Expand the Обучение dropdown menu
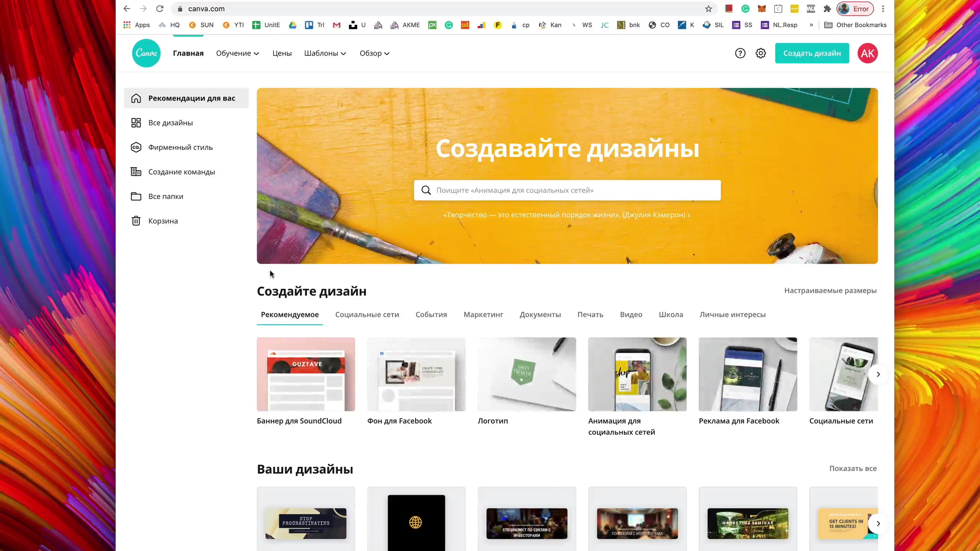 coord(237,53)
